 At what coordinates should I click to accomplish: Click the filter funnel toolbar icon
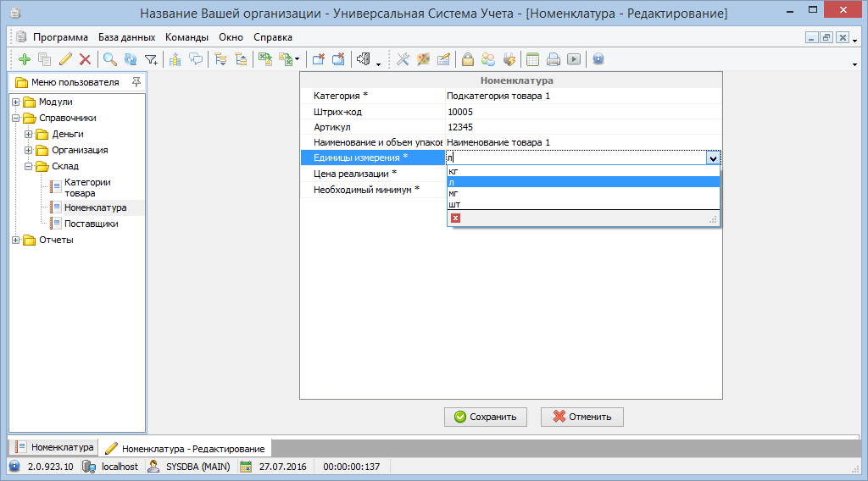point(151,59)
